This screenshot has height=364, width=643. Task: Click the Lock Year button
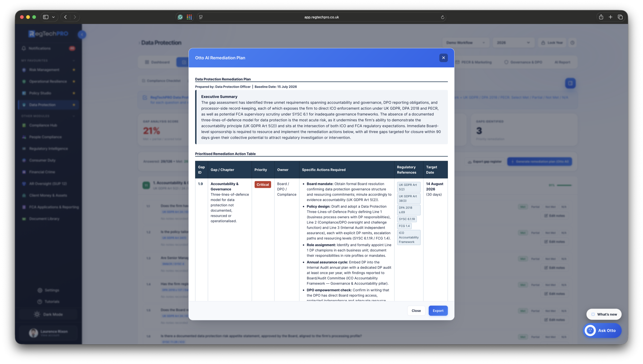[552, 43]
